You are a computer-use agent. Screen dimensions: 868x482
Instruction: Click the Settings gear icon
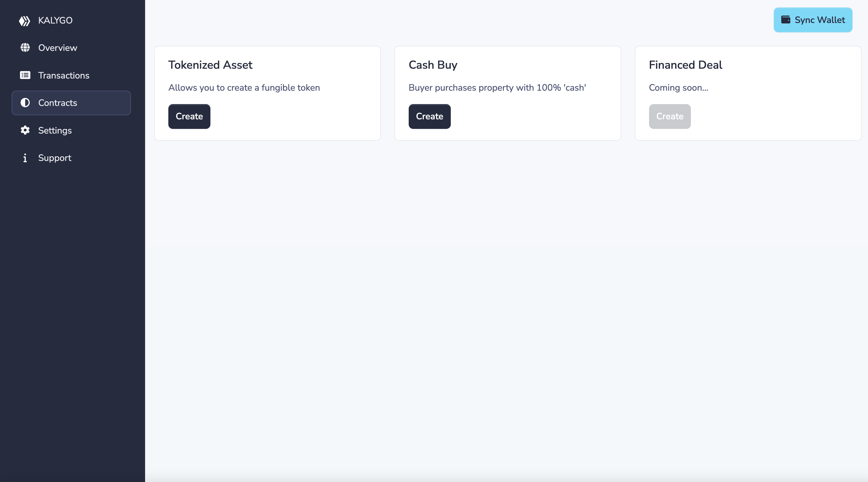(25, 130)
